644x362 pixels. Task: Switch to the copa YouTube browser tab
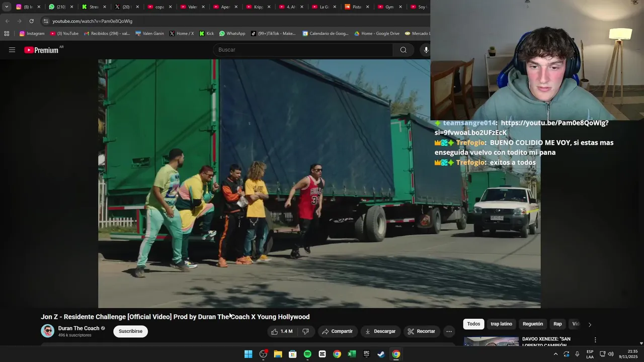tap(156, 7)
